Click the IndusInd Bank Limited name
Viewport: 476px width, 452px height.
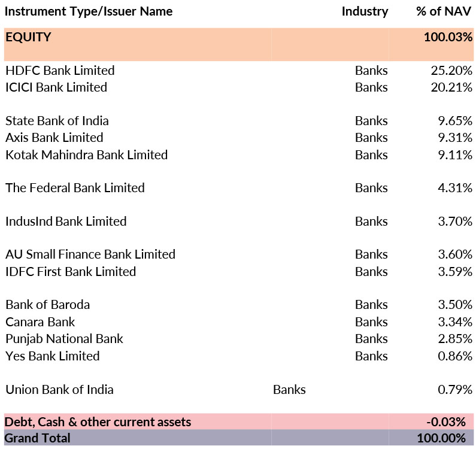[66, 222]
